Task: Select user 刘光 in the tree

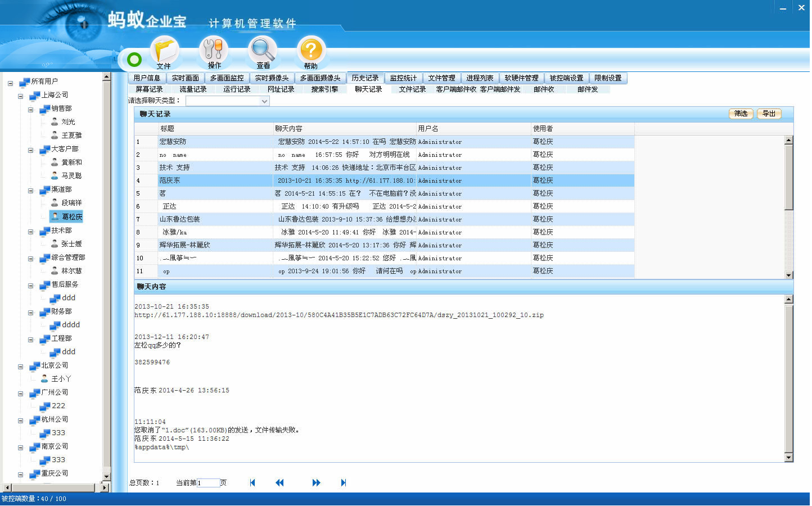Action: click(68, 122)
